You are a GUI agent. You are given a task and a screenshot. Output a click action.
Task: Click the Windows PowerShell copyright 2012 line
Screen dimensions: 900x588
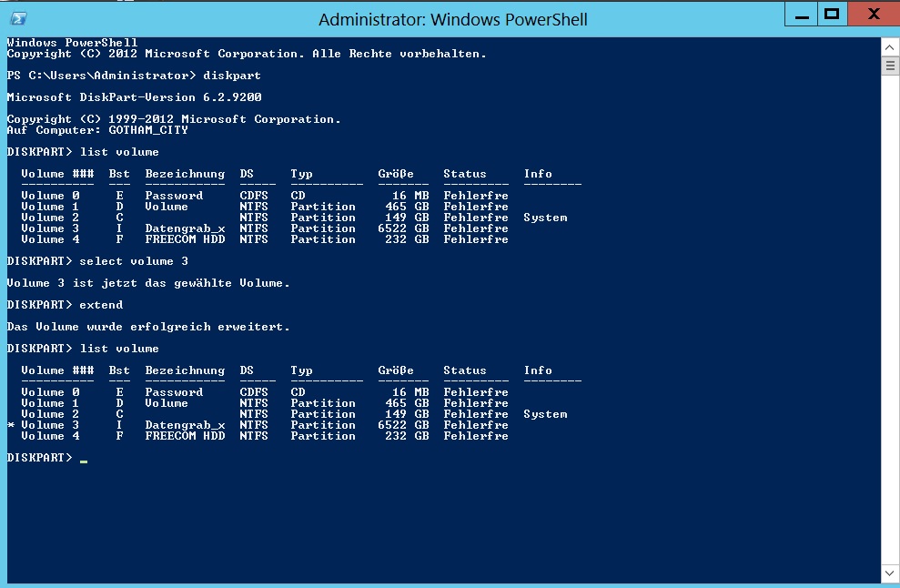(x=247, y=54)
